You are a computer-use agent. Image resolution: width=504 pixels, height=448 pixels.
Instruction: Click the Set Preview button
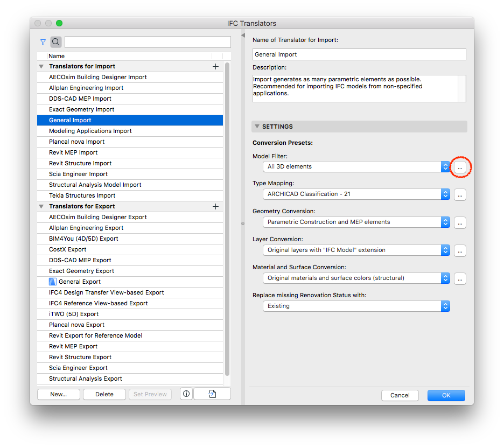150,394
